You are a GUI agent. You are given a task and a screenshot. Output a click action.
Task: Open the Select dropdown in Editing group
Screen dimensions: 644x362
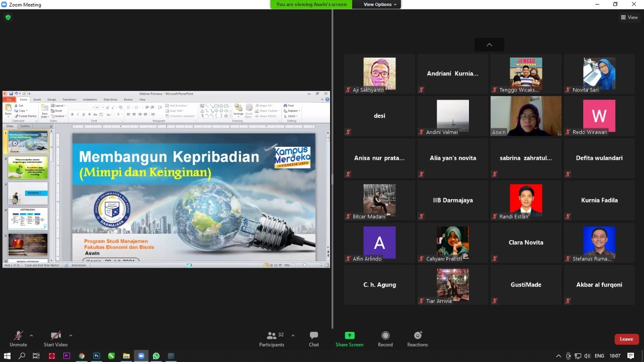tap(290, 116)
